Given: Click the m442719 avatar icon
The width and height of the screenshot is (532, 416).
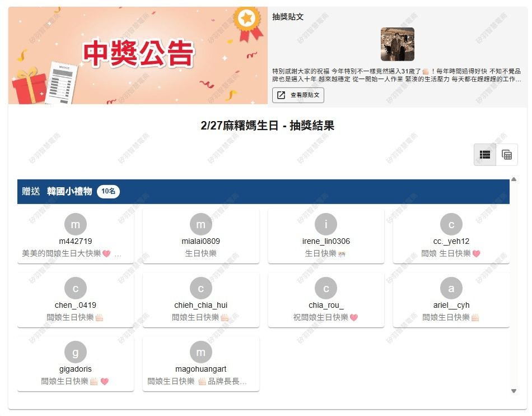Looking at the screenshot, I should 76,224.
